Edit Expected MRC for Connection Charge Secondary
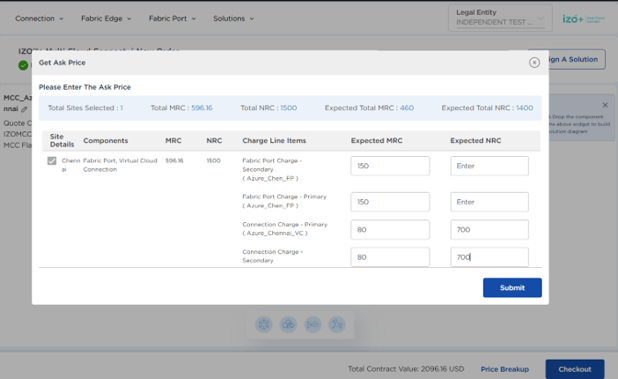Viewport: 618px width, 379px height. [390, 257]
